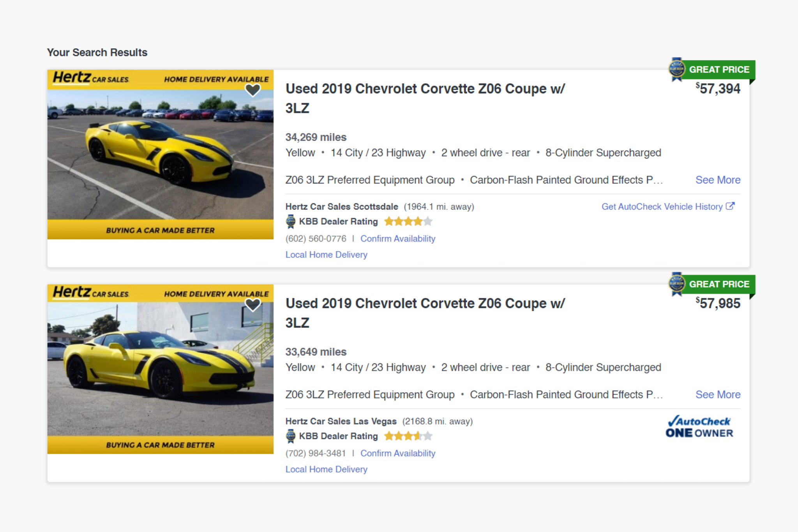This screenshot has width=798, height=532.
Task: Open Local Home Delivery on the second listing
Action: point(326,469)
